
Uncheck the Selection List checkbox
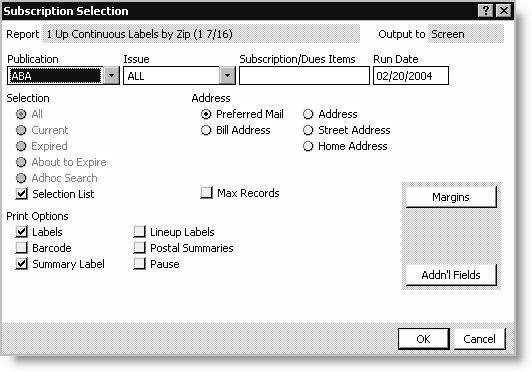[21, 194]
